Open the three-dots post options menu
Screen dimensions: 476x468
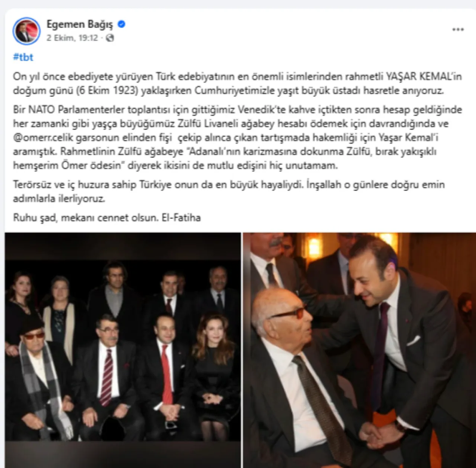[458, 30]
